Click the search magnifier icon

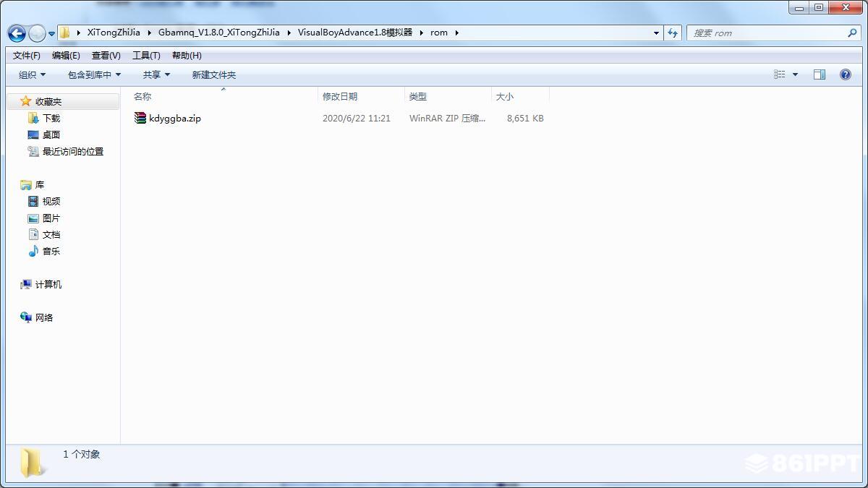point(852,33)
